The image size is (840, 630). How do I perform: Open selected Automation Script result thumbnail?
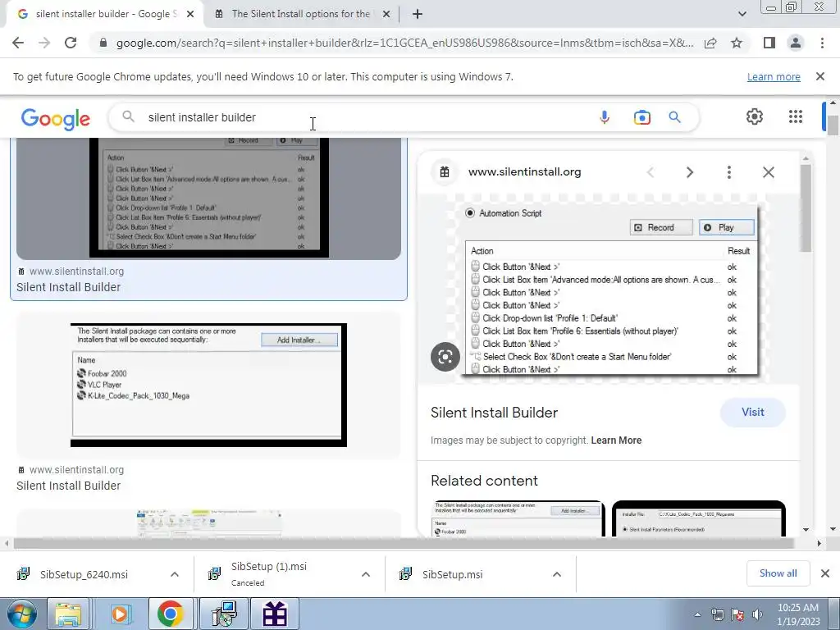[x=208, y=199]
